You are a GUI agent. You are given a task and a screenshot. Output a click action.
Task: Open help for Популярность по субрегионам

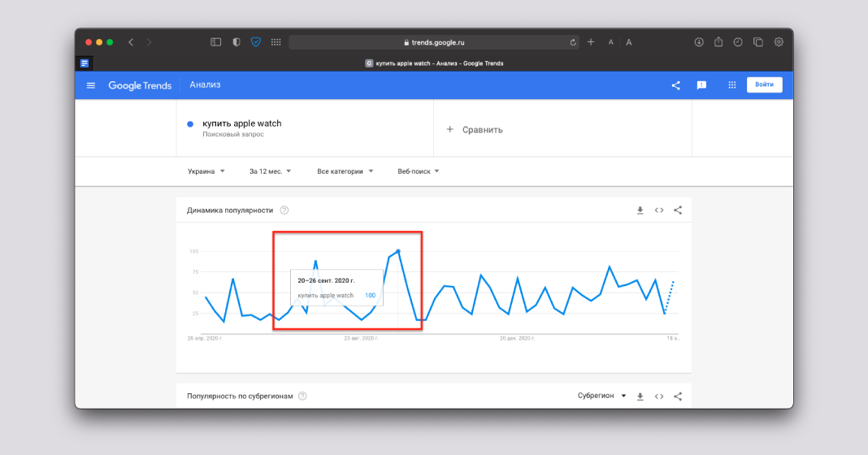pos(302,396)
